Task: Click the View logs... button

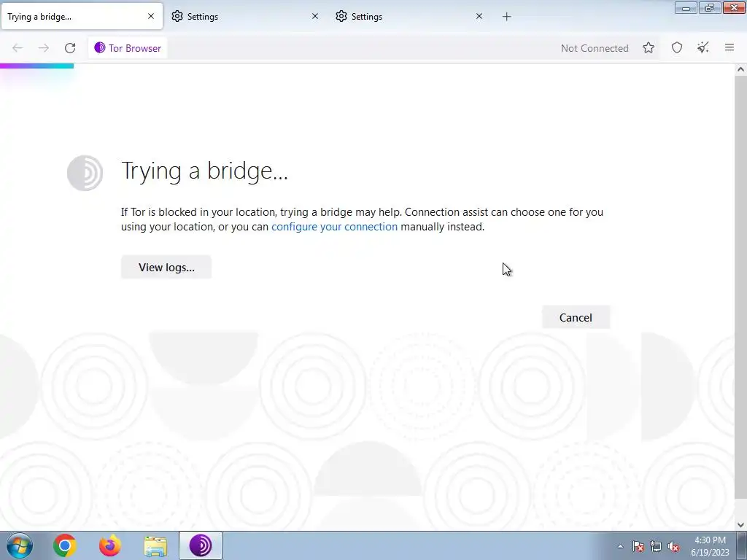Action: click(166, 267)
